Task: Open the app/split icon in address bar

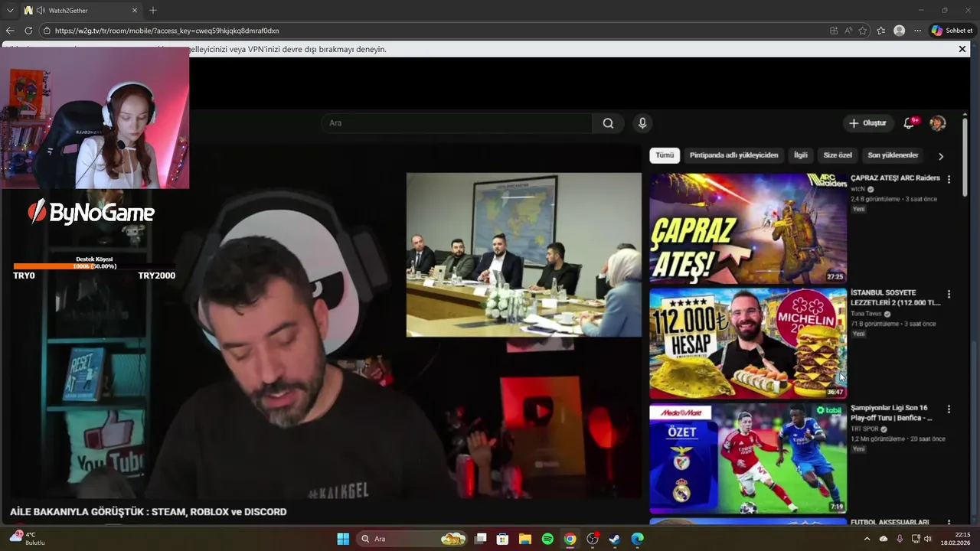Action: click(x=834, y=31)
